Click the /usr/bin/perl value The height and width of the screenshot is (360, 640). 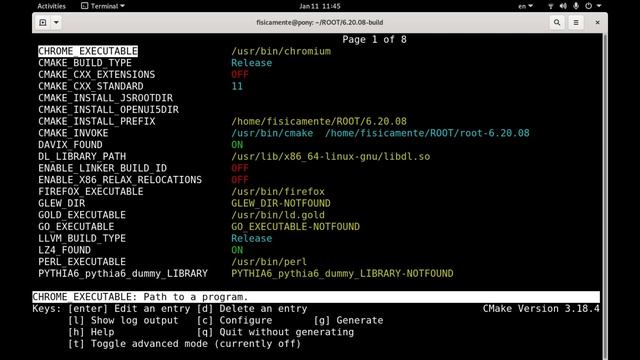[269, 262]
